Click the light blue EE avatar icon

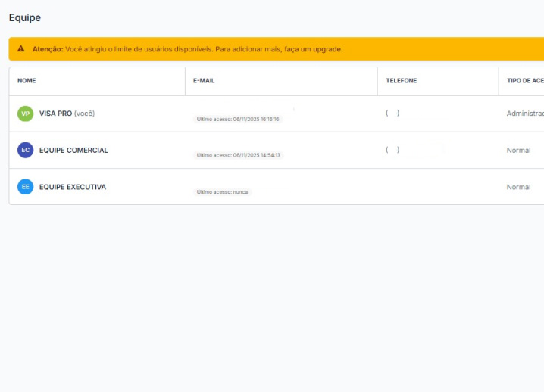click(x=25, y=187)
